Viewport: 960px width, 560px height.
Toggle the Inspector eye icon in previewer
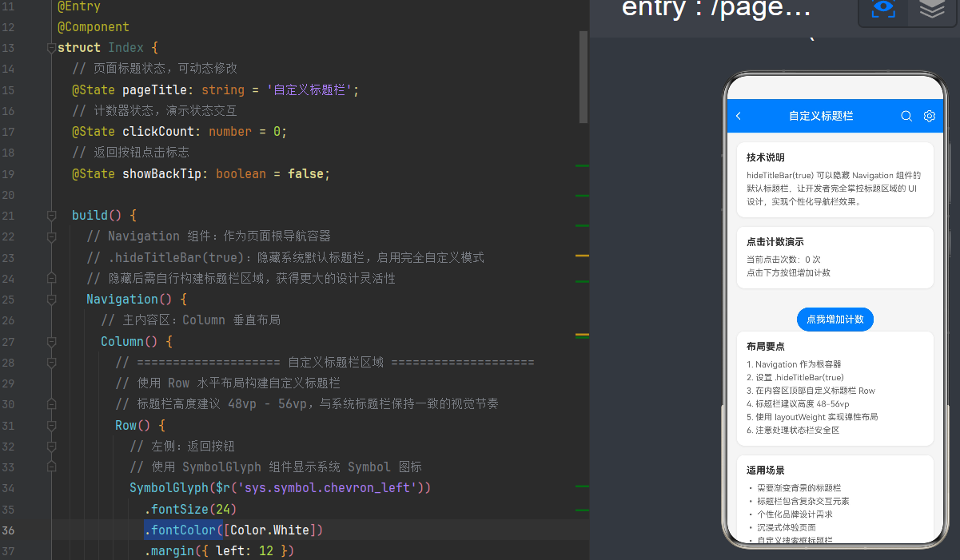[x=882, y=9]
